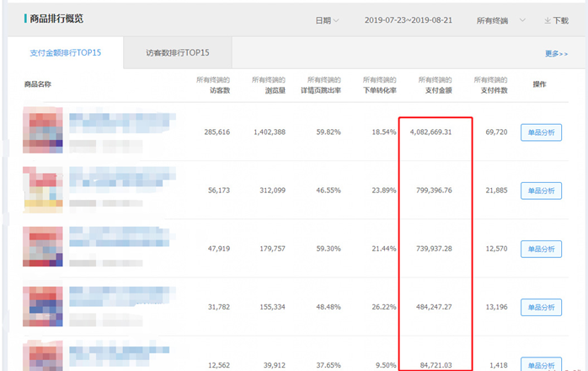Select conversion rate 18.54%
This screenshot has height=371, width=588.
384,132
